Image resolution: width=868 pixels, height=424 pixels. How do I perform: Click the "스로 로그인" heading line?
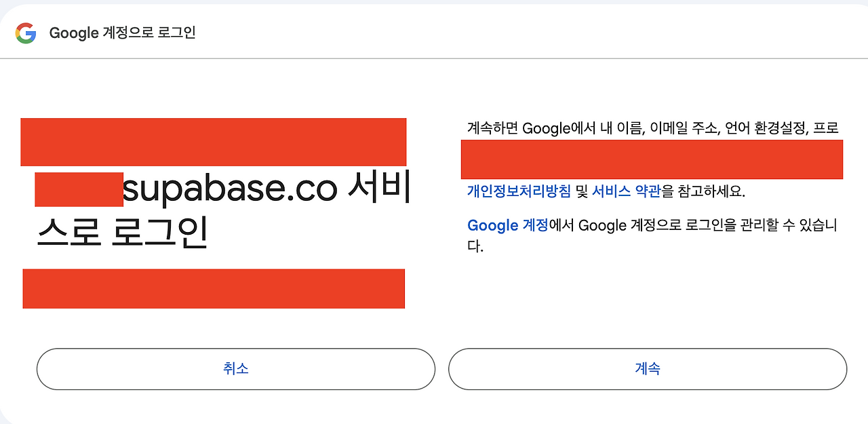point(121,232)
